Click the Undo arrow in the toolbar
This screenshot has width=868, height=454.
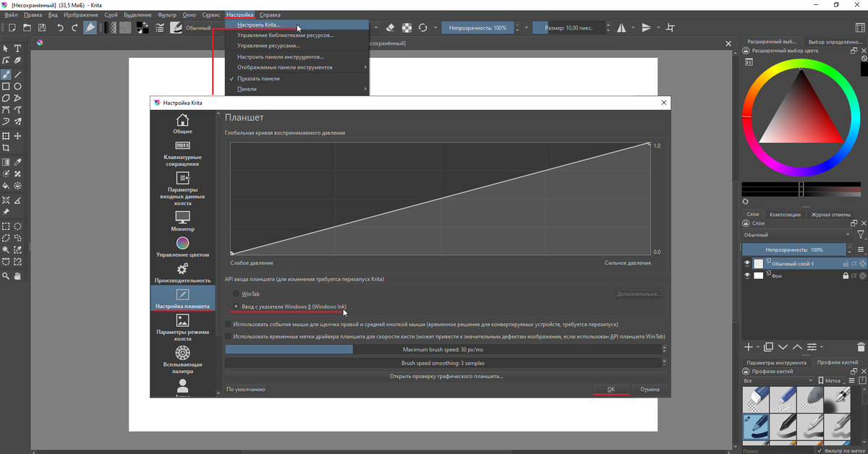coord(60,27)
